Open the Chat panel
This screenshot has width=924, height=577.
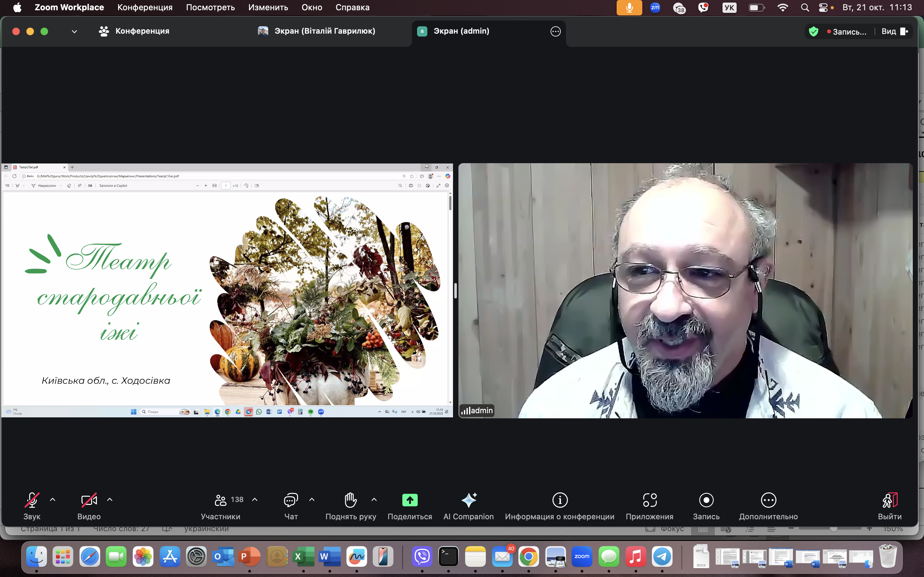tap(291, 500)
